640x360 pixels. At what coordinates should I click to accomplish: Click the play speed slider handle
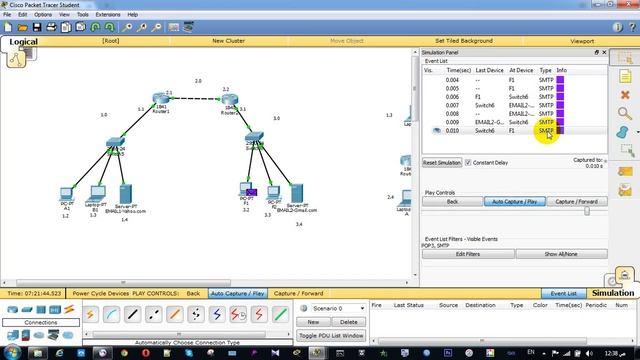pos(587,211)
